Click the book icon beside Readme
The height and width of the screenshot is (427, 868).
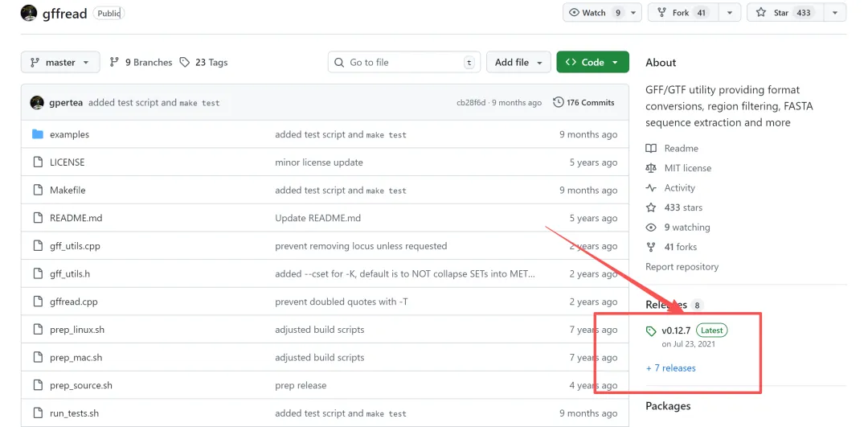(x=651, y=149)
